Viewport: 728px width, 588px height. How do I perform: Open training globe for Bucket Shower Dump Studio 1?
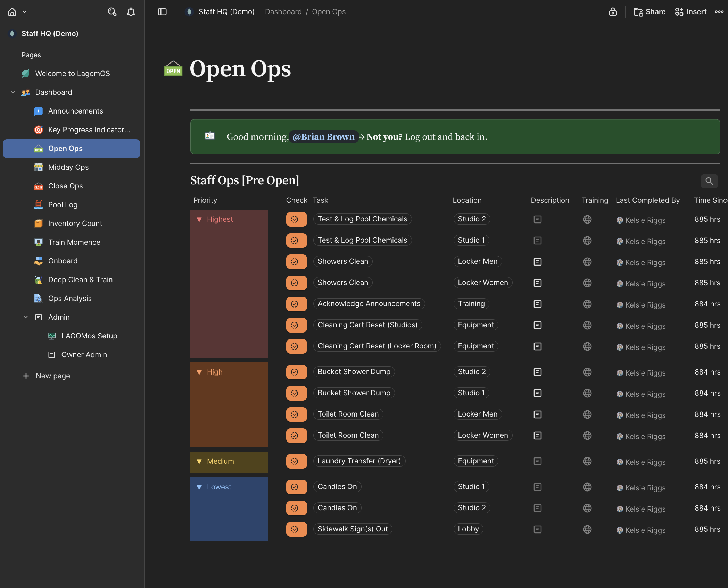(x=587, y=393)
